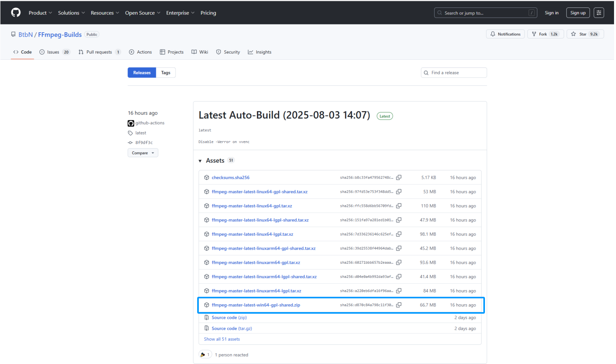
Task: Go to the Pricing page
Action: pos(208,13)
